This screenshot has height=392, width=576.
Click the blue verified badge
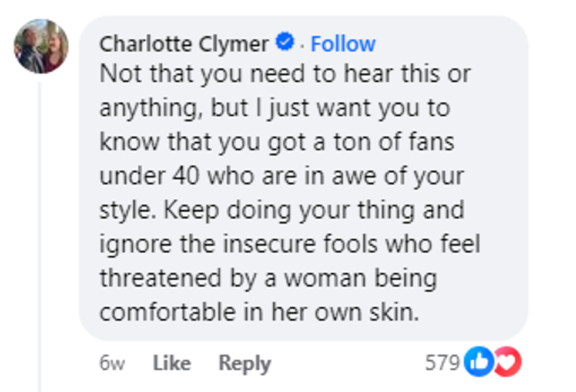point(285,43)
